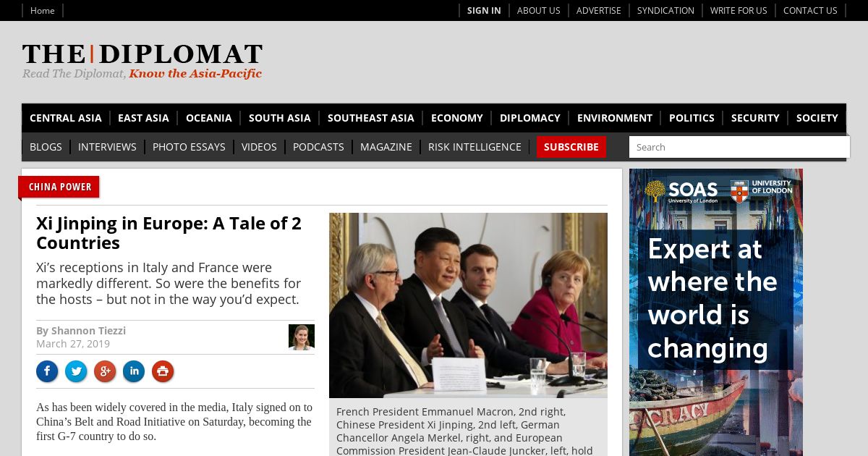Screen dimensions: 868x456
Task: Open Write For Us link
Action: click(x=739, y=10)
